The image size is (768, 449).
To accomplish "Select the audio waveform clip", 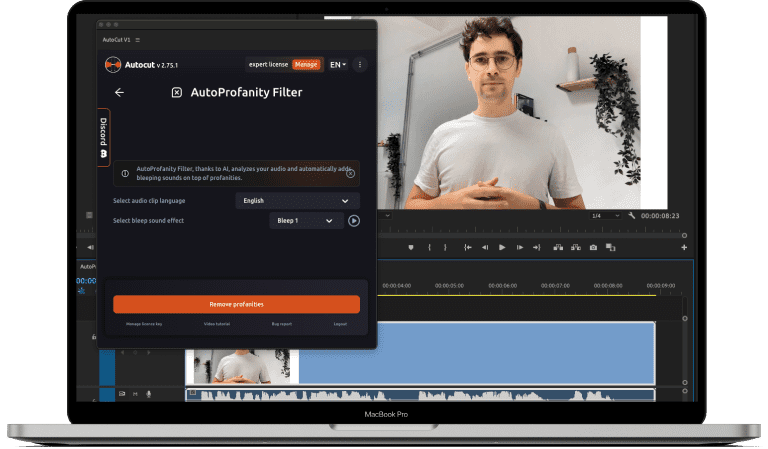I will point(420,395).
